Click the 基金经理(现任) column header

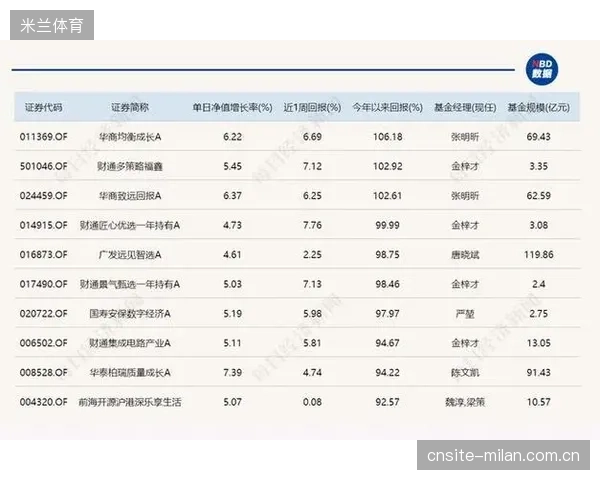(x=465, y=108)
